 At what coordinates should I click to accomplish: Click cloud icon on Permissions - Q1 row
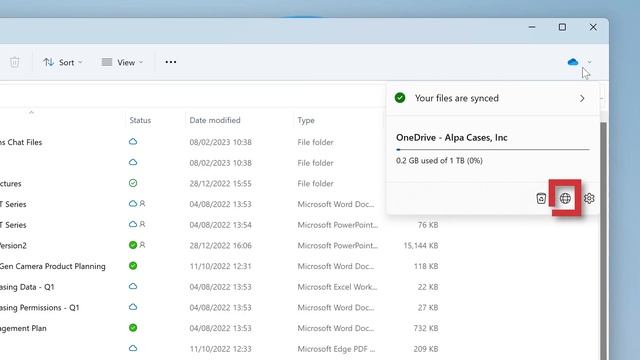[x=133, y=307]
